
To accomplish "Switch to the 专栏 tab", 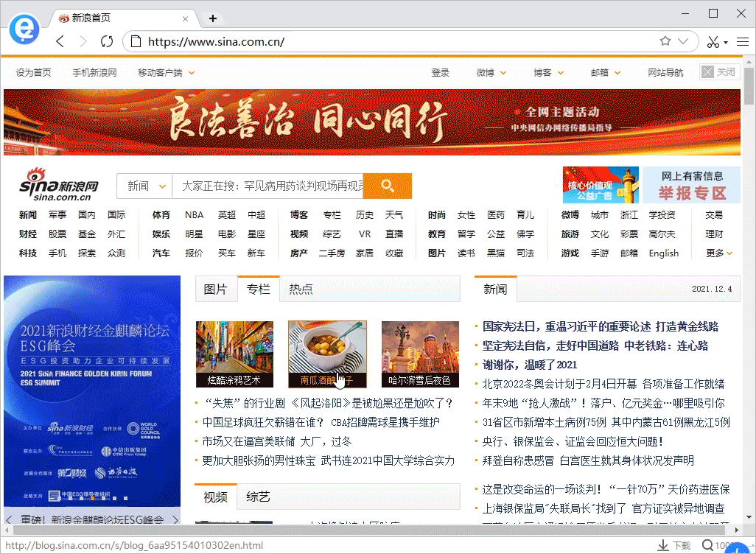I will tap(259, 290).
